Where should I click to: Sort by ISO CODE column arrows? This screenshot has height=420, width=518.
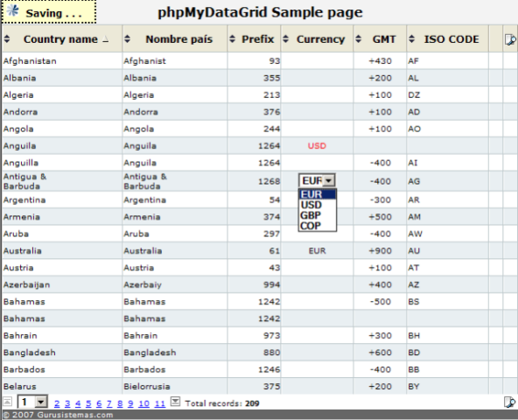(x=411, y=39)
